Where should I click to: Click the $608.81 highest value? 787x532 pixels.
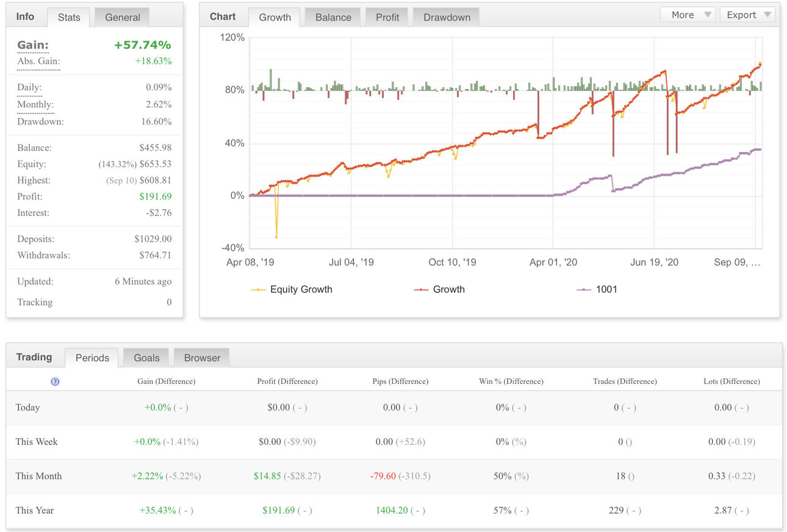pos(154,181)
